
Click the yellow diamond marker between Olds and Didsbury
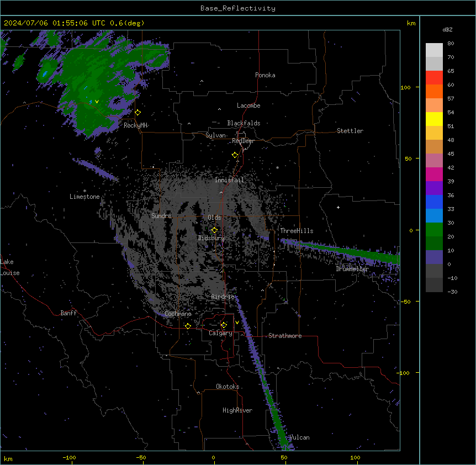(214, 230)
